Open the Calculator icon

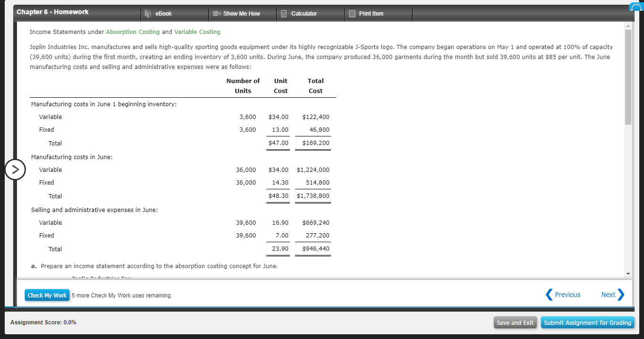tap(284, 14)
